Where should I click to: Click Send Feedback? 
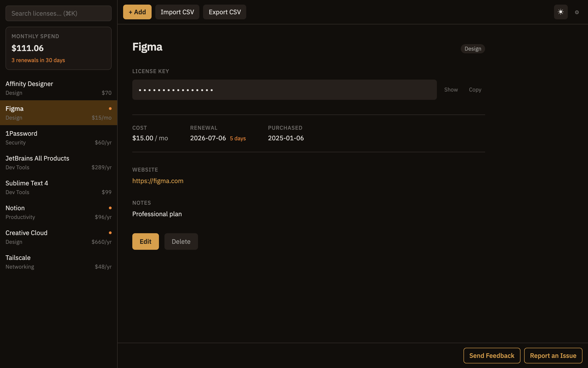click(x=492, y=356)
